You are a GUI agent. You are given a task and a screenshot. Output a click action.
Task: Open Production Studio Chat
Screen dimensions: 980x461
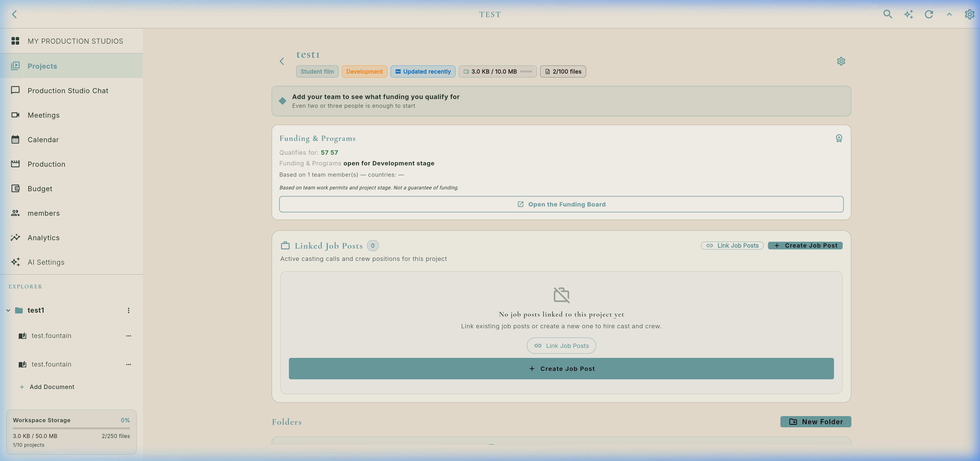pyautogui.click(x=71, y=91)
